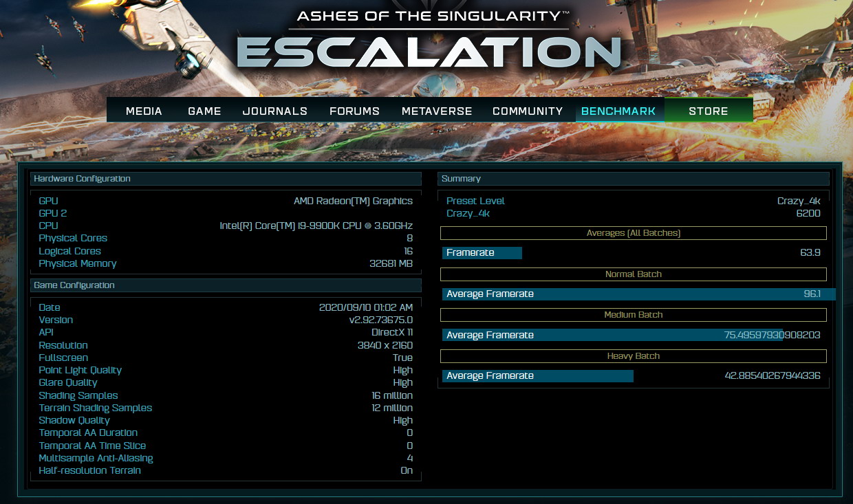Click the Averages (All Batches) heading
This screenshot has height=504, width=853.
[633, 233]
